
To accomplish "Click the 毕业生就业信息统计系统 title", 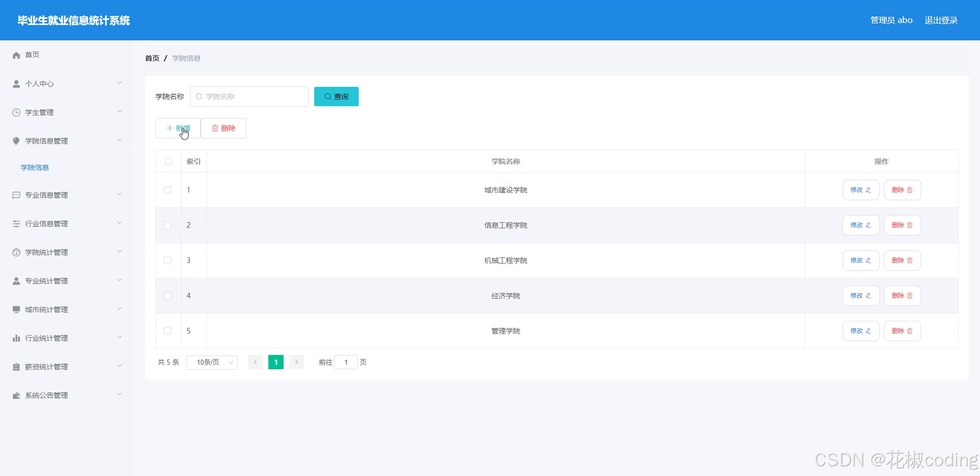I will click(74, 20).
